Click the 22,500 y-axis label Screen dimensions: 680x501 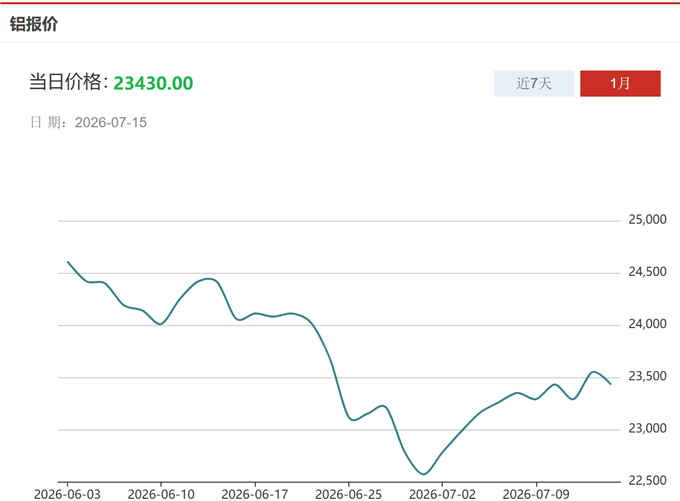coord(647,481)
